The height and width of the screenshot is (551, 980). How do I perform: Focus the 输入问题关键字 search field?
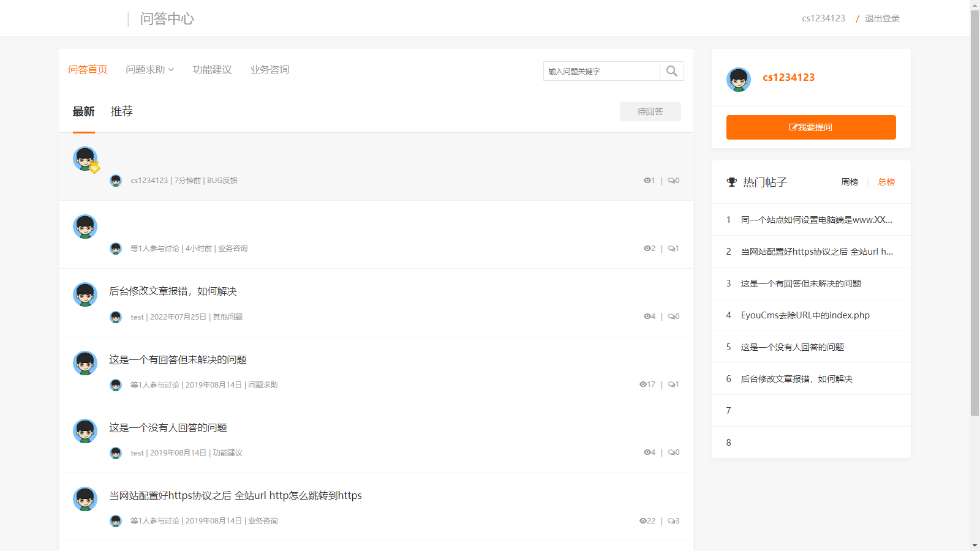pos(601,71)
